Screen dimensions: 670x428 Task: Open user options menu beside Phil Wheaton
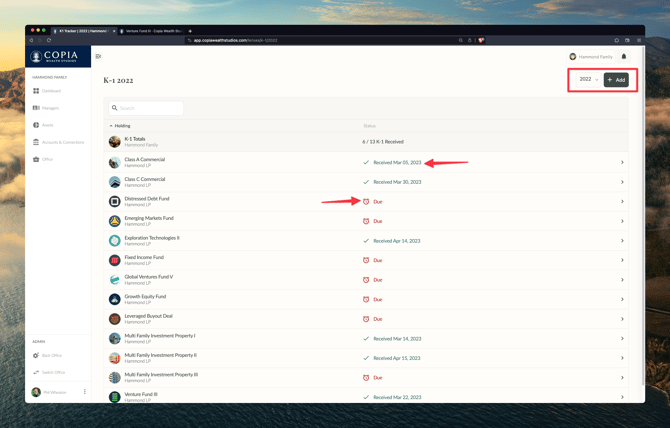[x=85, y=392]
